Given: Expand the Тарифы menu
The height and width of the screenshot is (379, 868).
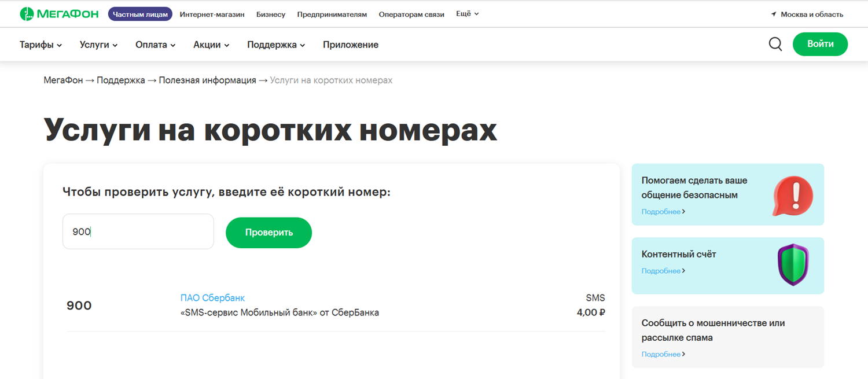Looking at the screenshot, I should [41, 45].
